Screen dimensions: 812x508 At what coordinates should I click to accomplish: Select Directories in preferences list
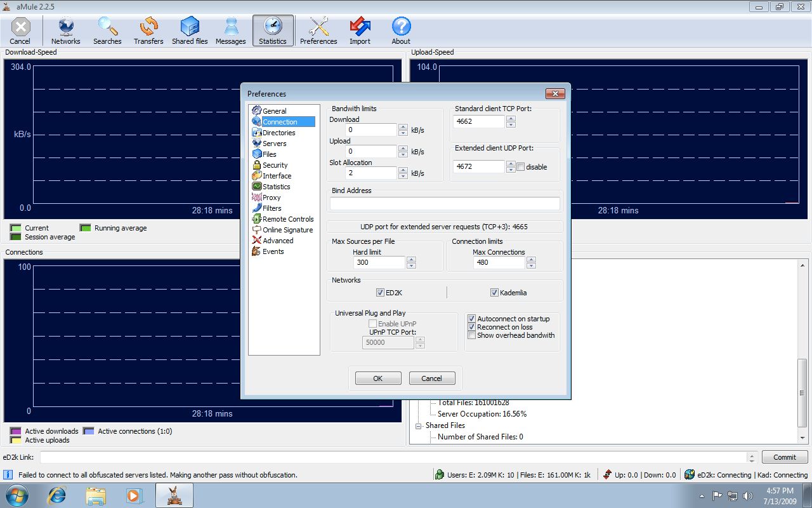pyautogui.click(x=274, y=133)
